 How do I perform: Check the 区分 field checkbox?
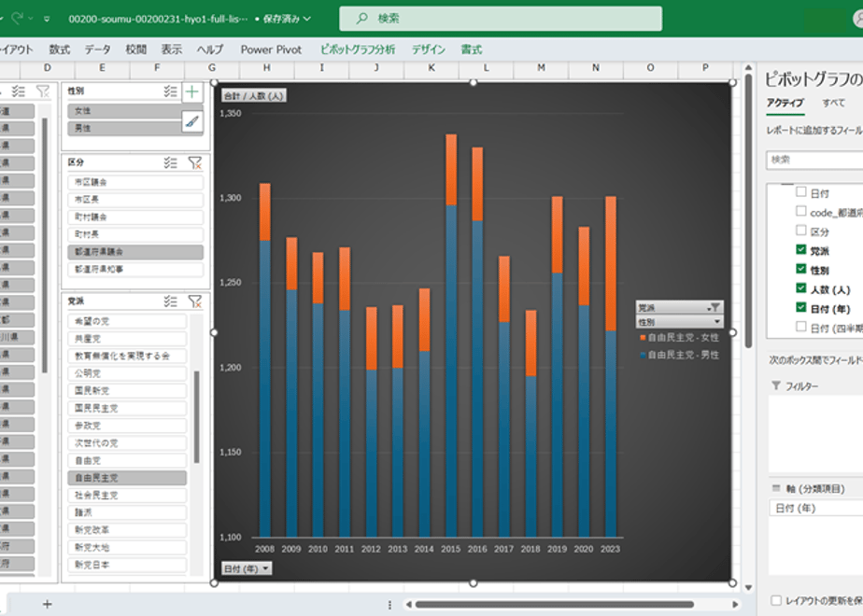(x=801, y=231)
